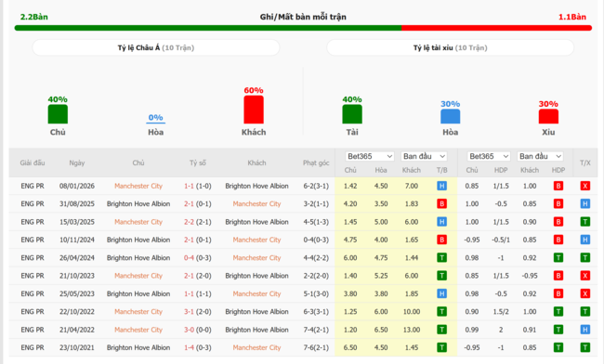Open score 2-2 (2-1) link
604x364 pixels.
pyautogui.click(x=198, y=222)
